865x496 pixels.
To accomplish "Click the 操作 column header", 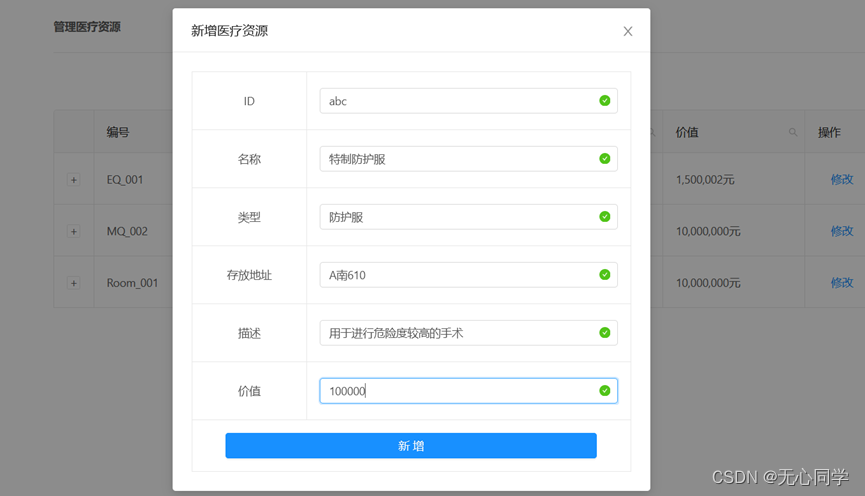I will pos(829,132).
